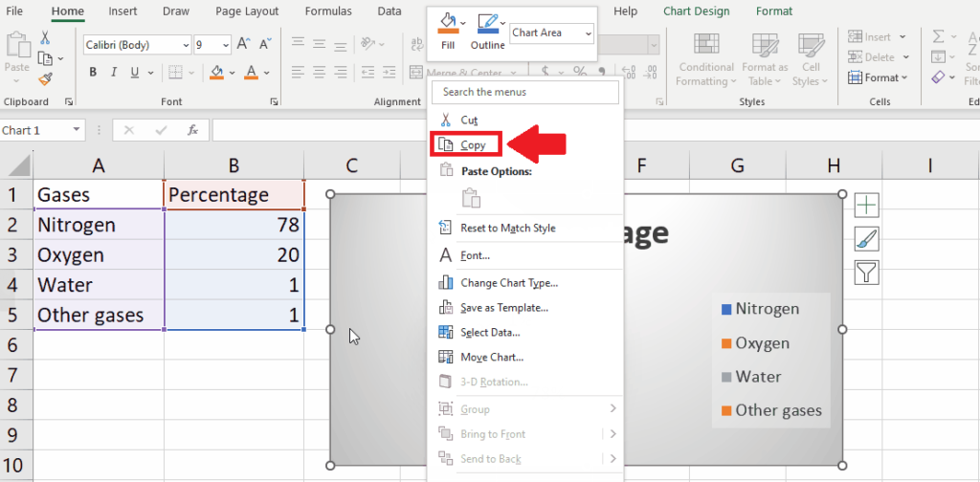Click the font color red A swatch
Viewport: 980px width, 482px height.
click(252, 73)
